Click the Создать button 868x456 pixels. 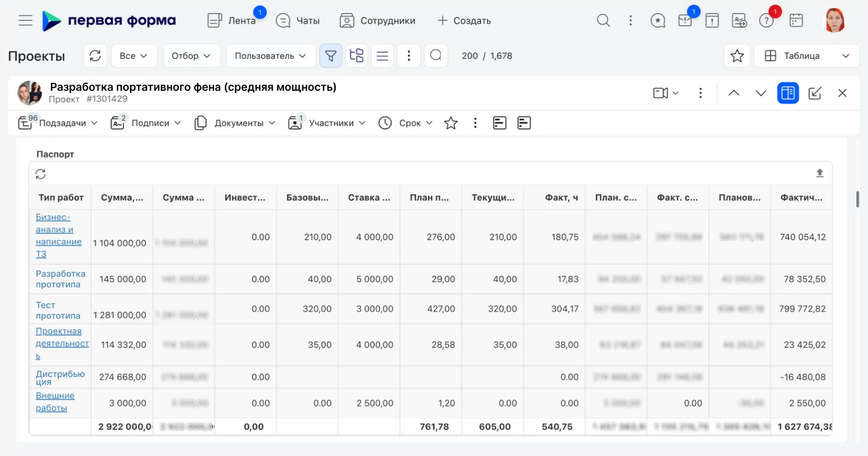[x=464, y=20]
